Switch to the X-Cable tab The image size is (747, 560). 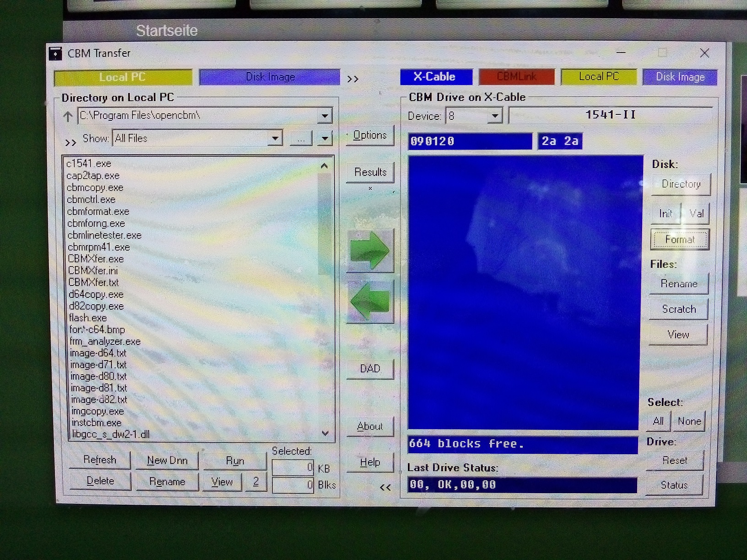click(x=435, y=77)
